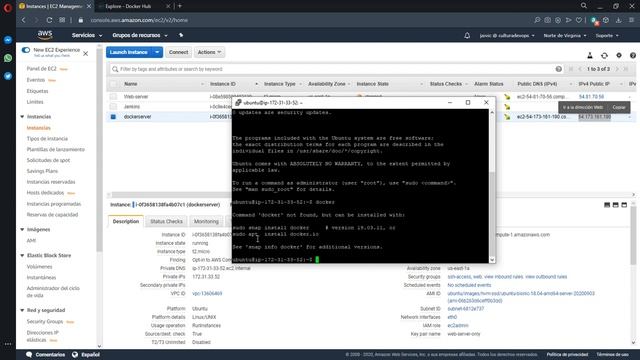Open the Description details tab

[126, 221]
